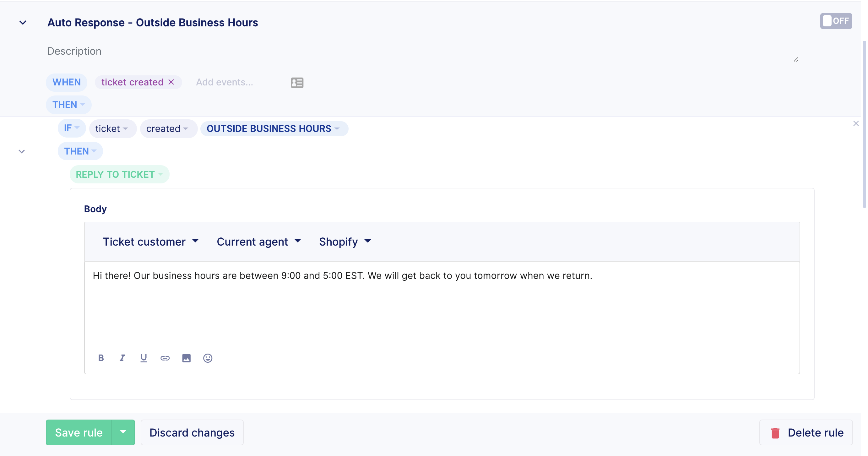Open the event list card icon
Viewport: 868px width, 456px height.
click(x=297, y=83)
